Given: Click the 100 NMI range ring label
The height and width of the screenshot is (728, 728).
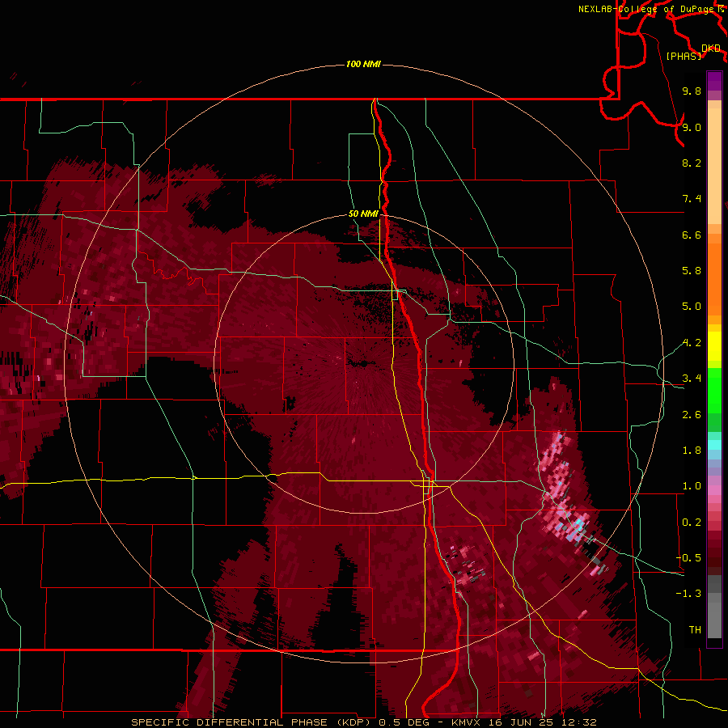Looking at the screenshot, I should pyautogui.click(x=363, y=64).
